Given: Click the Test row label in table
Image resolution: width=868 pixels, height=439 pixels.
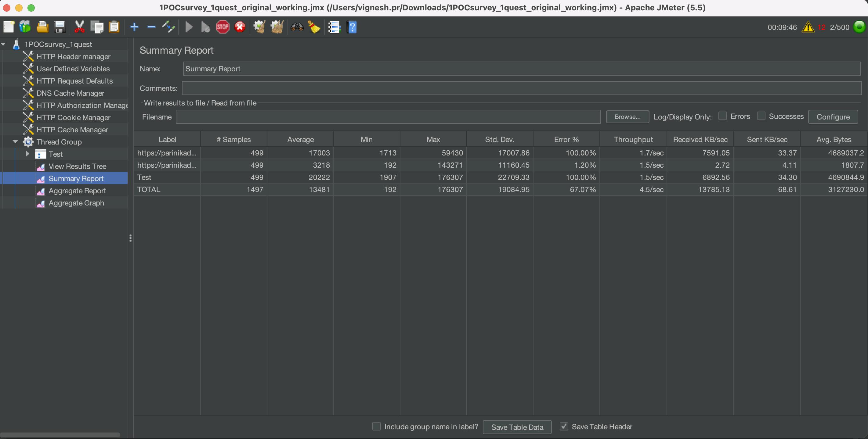Looking at the screenshot, I should pyautogui.click(x=144, y=177).
